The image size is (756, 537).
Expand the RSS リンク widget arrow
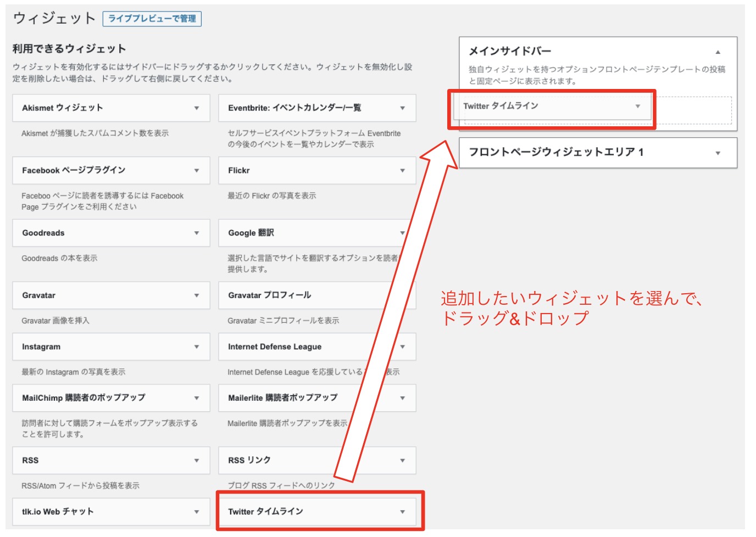pos(402,461)
